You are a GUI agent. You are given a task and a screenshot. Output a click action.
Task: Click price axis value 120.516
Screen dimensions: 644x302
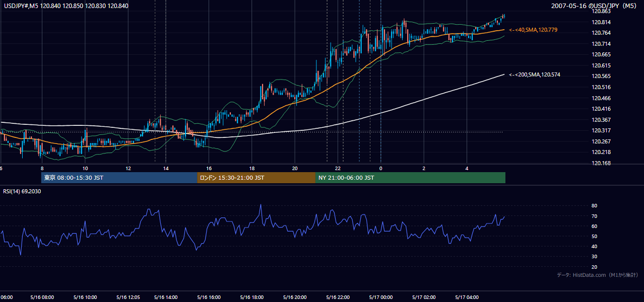(602, 87)
